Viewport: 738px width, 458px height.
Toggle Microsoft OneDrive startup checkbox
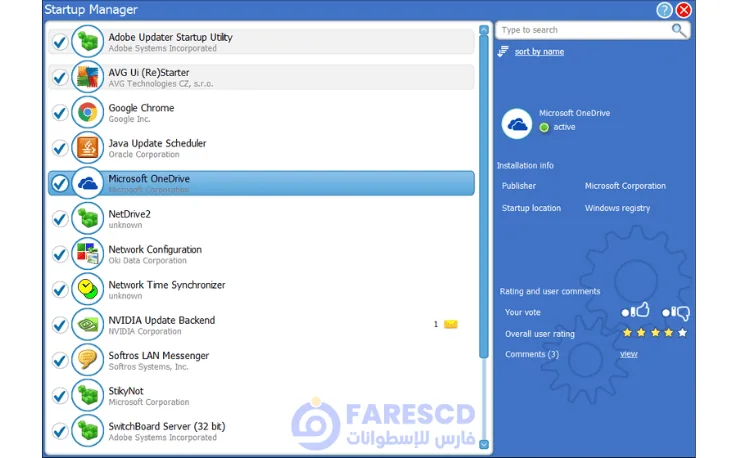(60, 184)
